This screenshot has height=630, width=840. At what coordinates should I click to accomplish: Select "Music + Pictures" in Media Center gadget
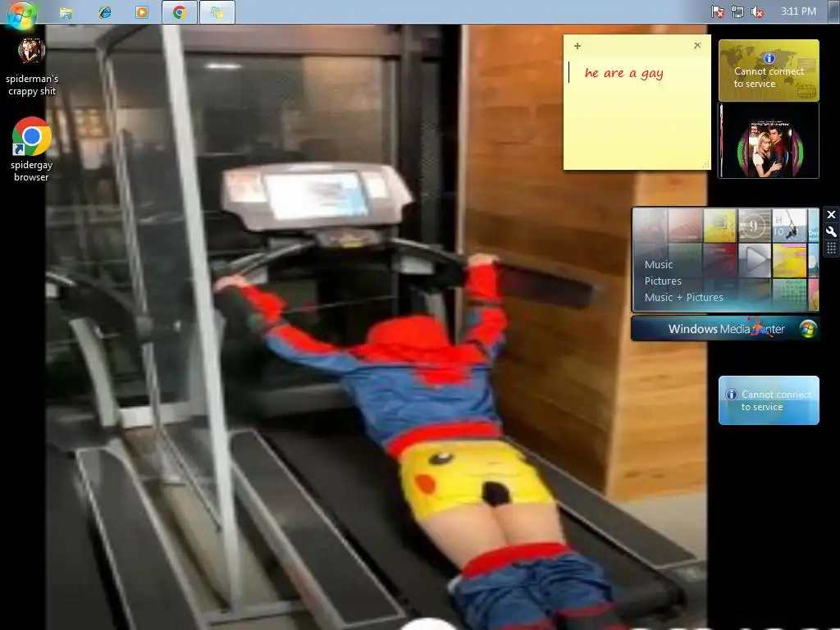683,297
